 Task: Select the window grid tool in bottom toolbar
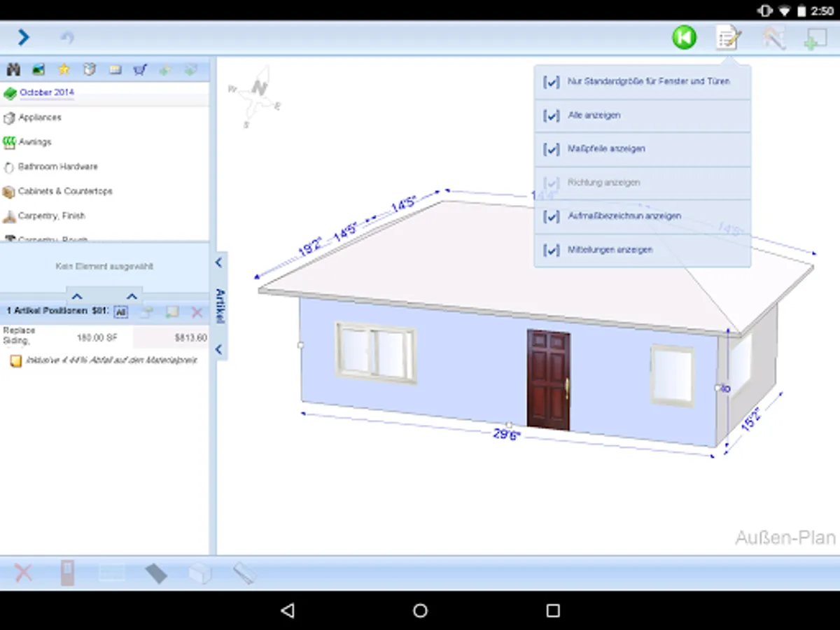point(112,573)
